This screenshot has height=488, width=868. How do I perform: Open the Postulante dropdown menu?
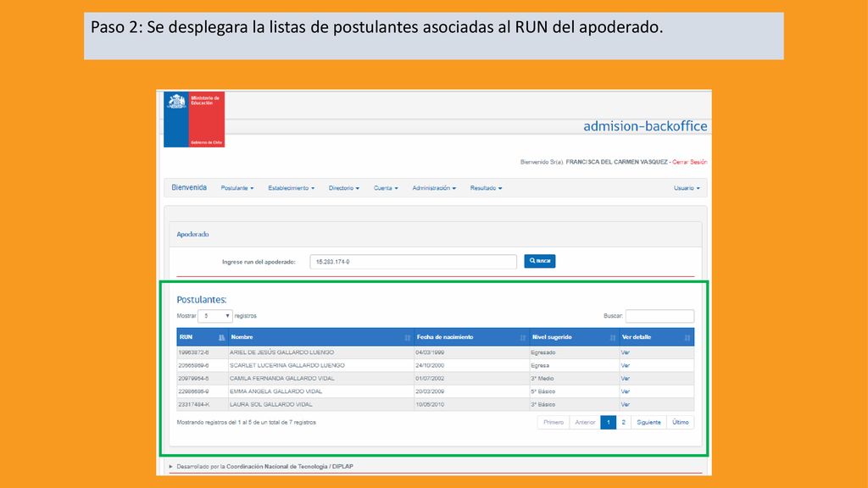coord(237,188)
